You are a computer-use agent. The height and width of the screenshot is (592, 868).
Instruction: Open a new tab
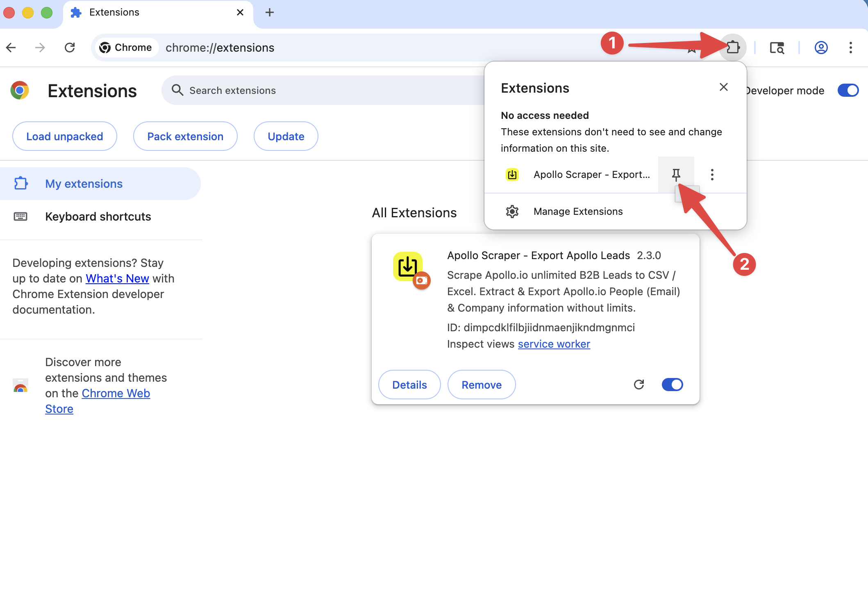pyautogui.click(x=270, y=12)
